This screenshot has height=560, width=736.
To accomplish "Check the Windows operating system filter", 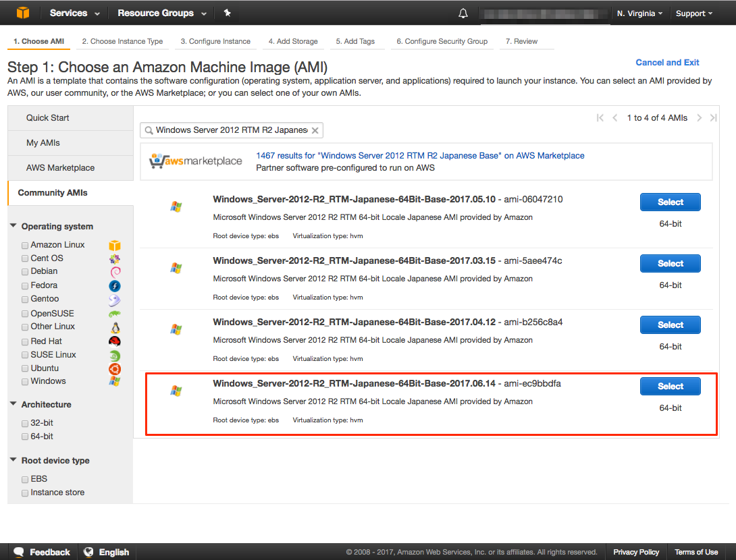I will (x=25, y=382).
